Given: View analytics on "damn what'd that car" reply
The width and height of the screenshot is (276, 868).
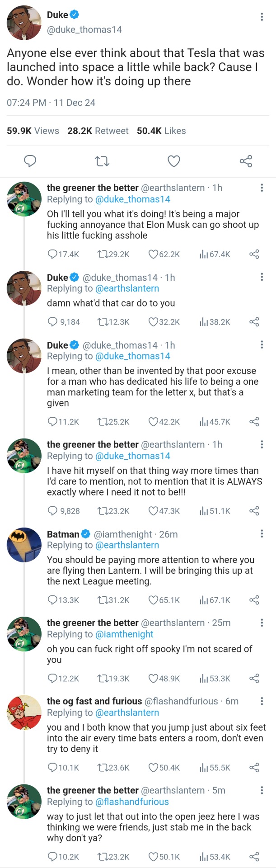Looking at the screenshot, I should (204, 322).
